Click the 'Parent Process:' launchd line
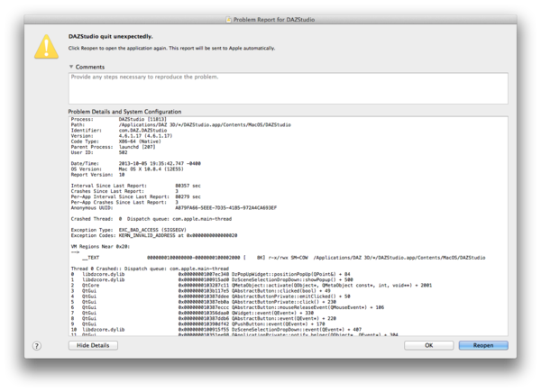Image resolution: width=541 pixels, height=392 pixels. click(114, 147)
